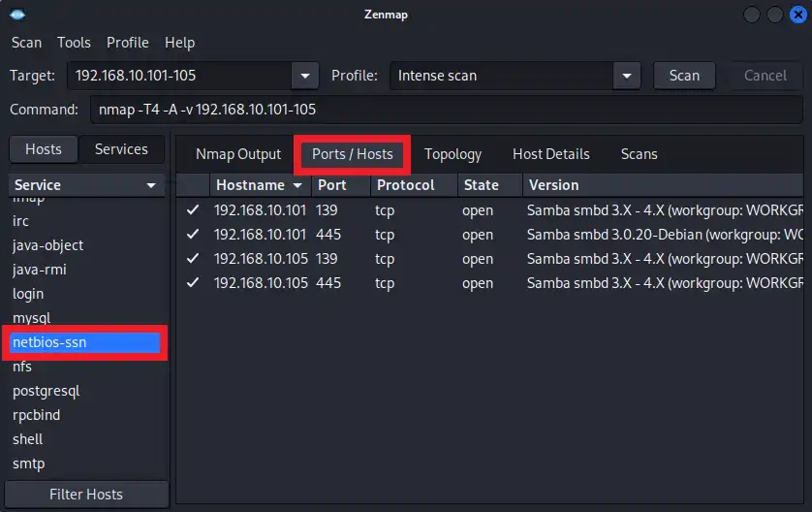The width and height of the screenshot is (812, 512).
Task: Click the Filter Hosts button
Action: [x=86, y=495]
